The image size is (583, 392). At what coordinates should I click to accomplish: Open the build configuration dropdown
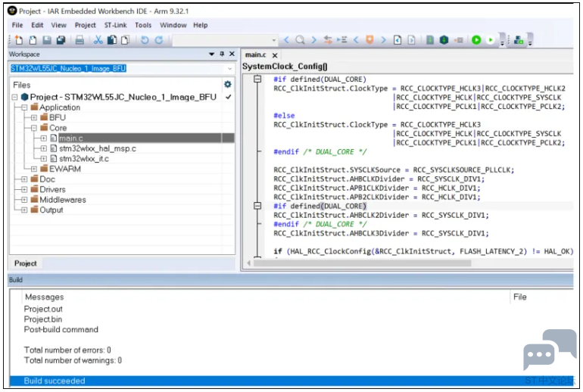click(x=229, y=69)
